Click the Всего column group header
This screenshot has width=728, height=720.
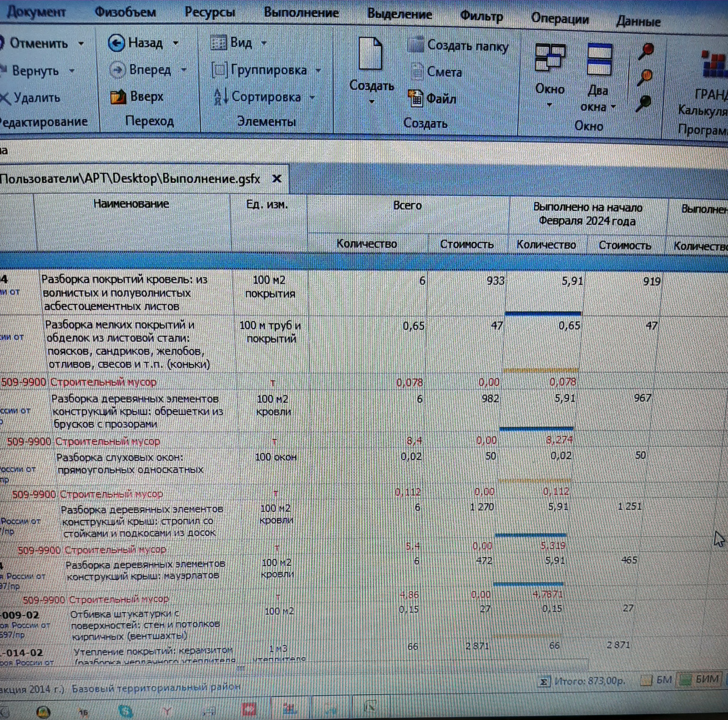pos(407,205)
